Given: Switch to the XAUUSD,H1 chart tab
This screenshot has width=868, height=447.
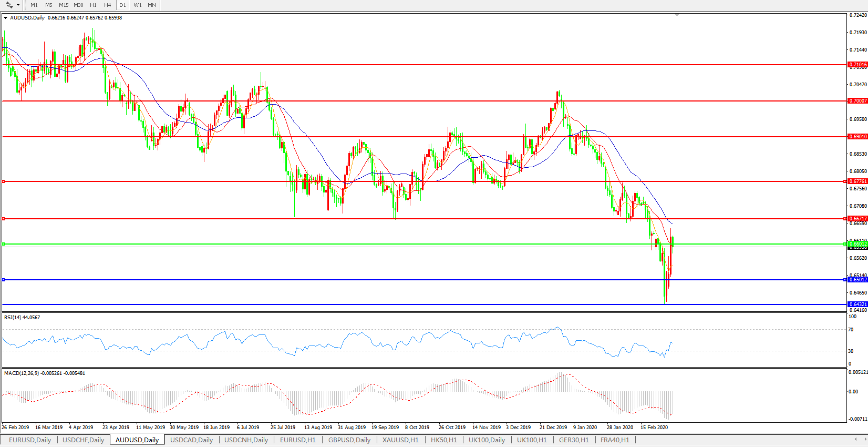Looking at the screenshot, I should click(x=400, y=440).
